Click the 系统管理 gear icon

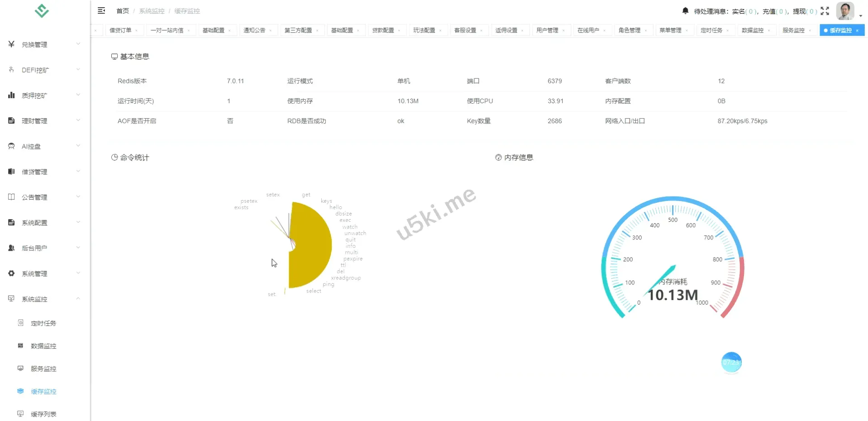11,273
